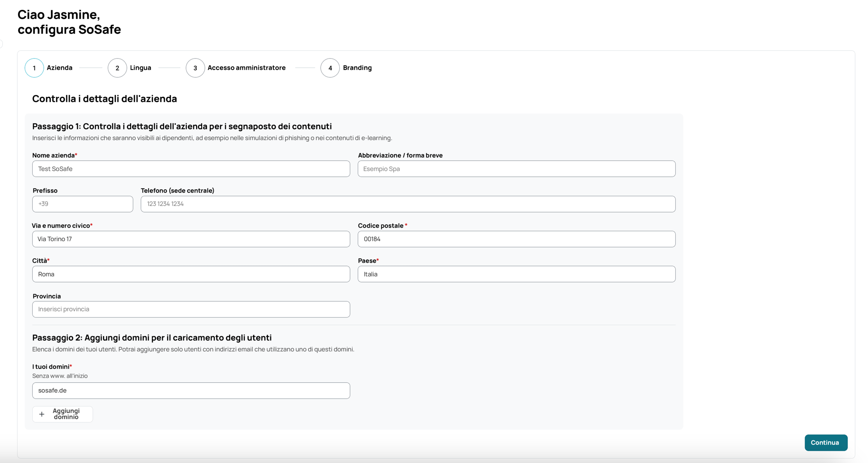Click the "Paese" field label
The height and width of the screenshot is (463, 868).
(368, 260)
